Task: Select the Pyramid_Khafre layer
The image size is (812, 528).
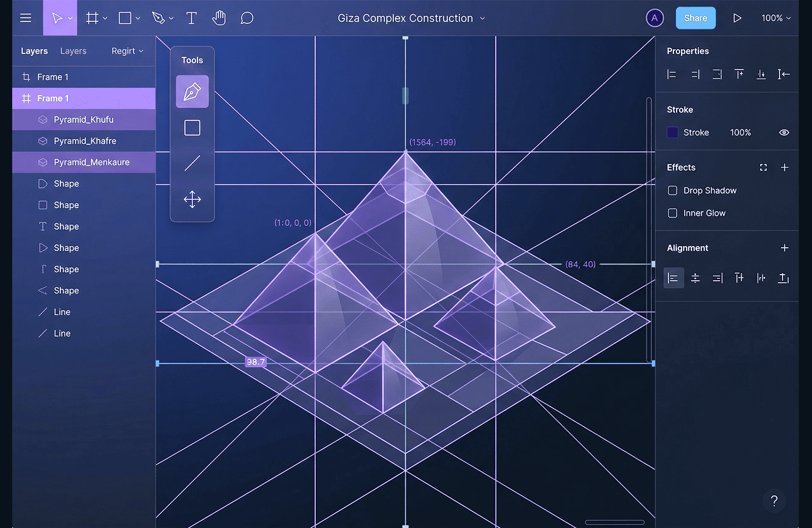Action: coord(85,141)
